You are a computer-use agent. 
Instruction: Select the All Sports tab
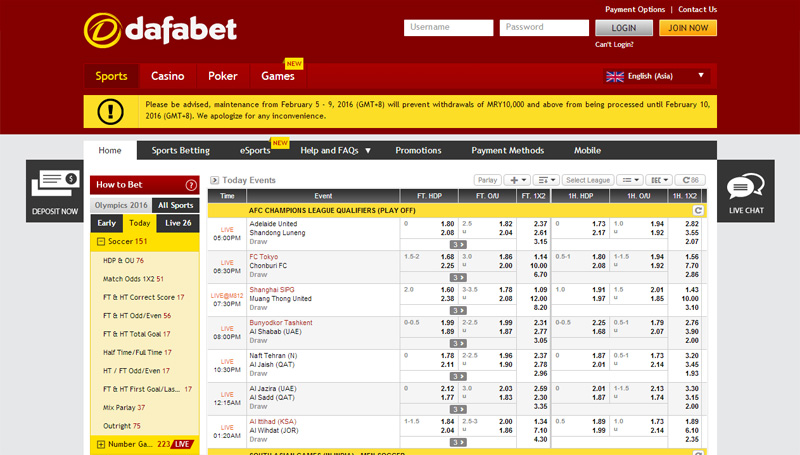click(176, 205)
